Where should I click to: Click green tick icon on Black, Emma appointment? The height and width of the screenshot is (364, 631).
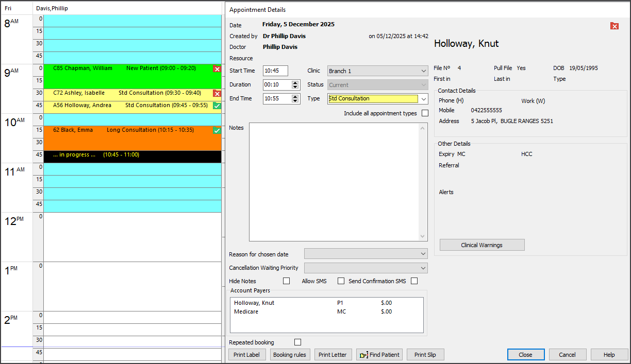[x=217, y=131]
